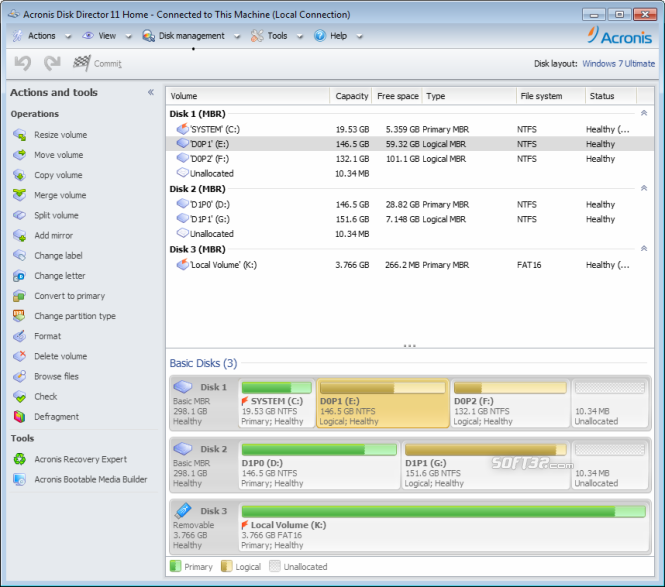Screen dimensions: 665x587
Task: Select the 'D1P0' (D:) row in volume list
Action: pyautogui.click(x=410, y=204)
